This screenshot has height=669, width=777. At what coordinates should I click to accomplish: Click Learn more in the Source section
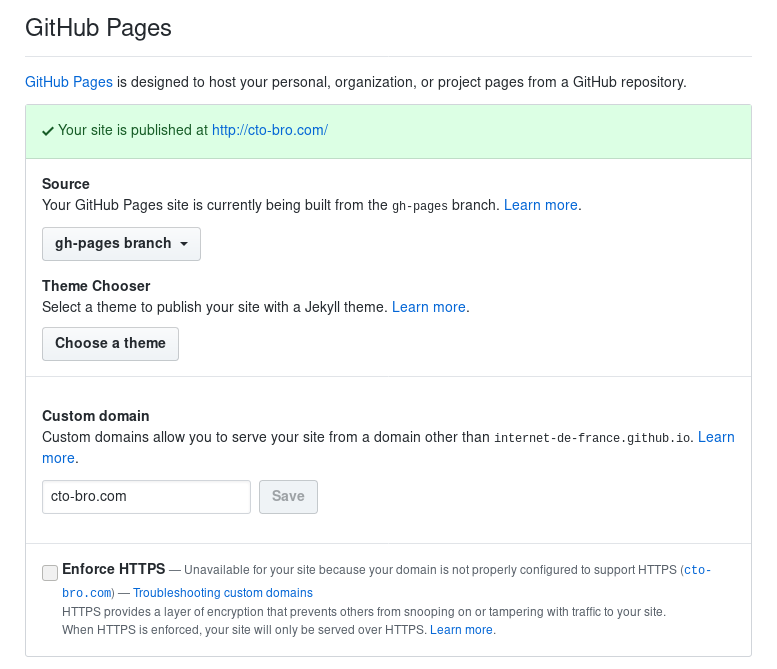click(x=541, y=205)
